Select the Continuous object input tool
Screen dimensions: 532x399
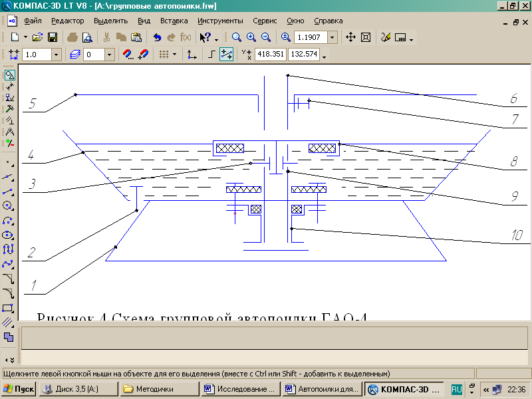9,249
